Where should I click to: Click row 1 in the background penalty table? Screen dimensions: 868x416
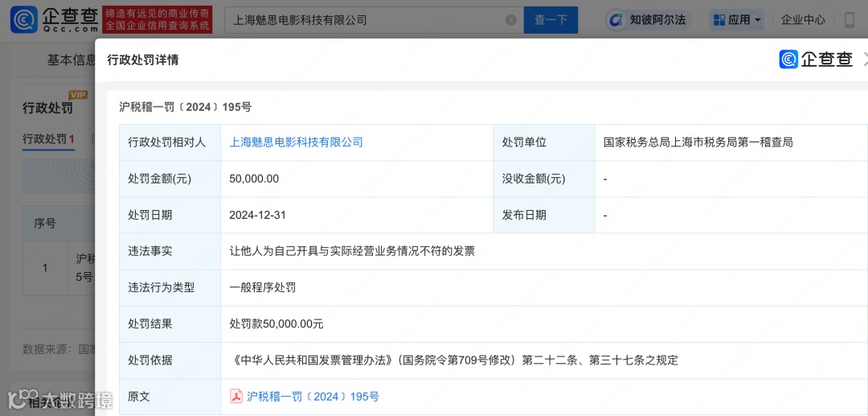[x=59, y=268]
